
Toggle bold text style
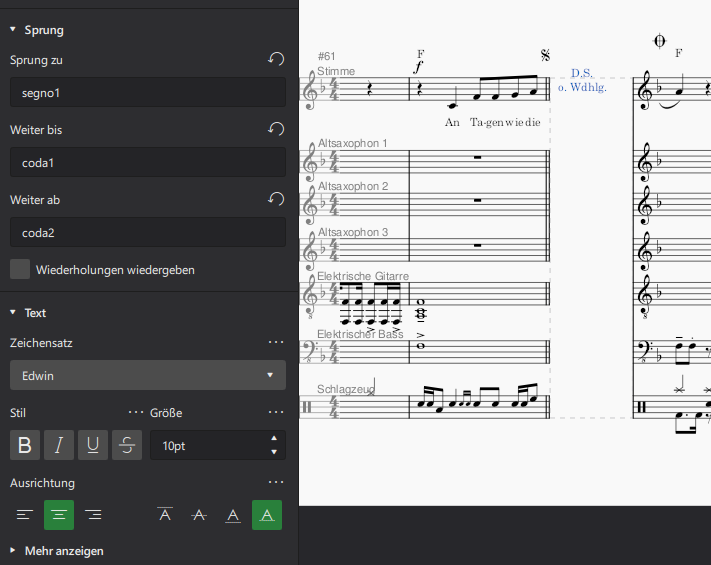point(25,445)
